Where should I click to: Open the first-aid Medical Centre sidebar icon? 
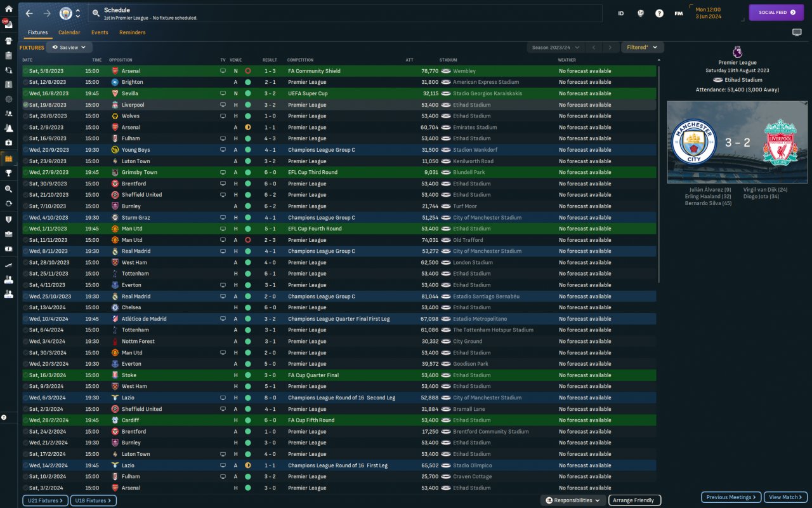click(x=9, y=143)
